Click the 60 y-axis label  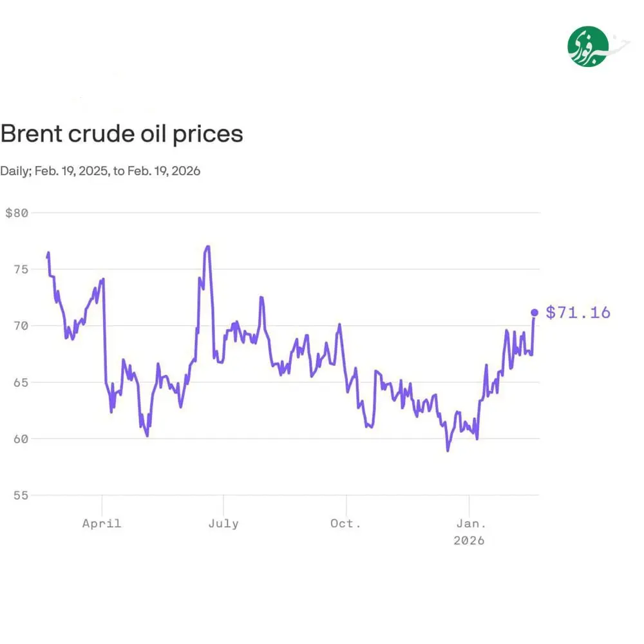pos(21,439)
